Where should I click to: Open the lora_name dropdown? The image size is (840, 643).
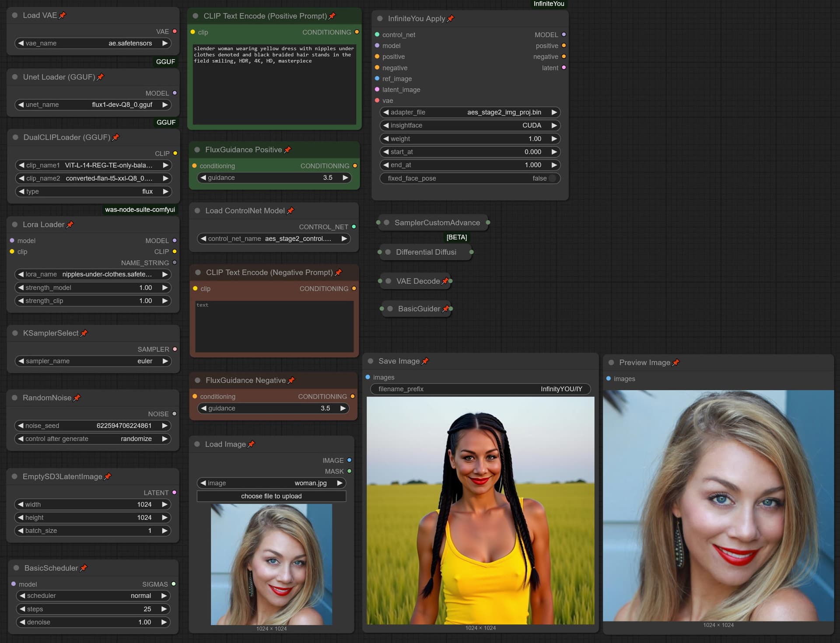(93, 274)
